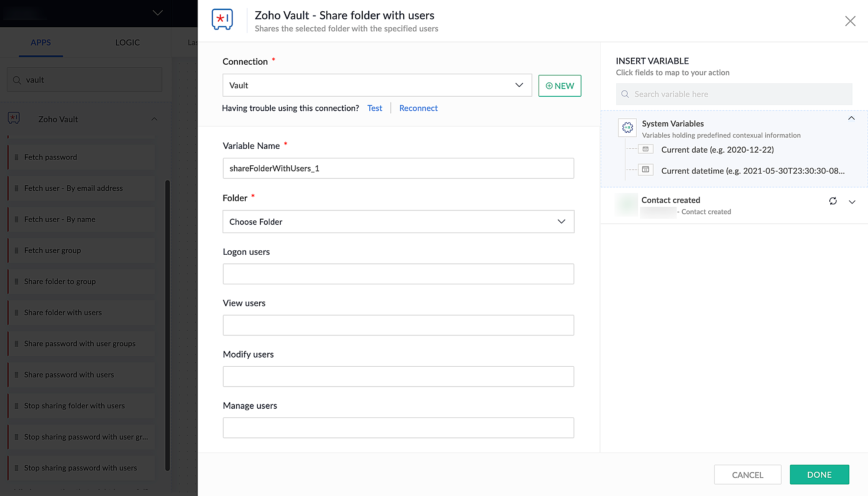
Task: Click the Variable Name input field
Action: click(x=398, y=168)
